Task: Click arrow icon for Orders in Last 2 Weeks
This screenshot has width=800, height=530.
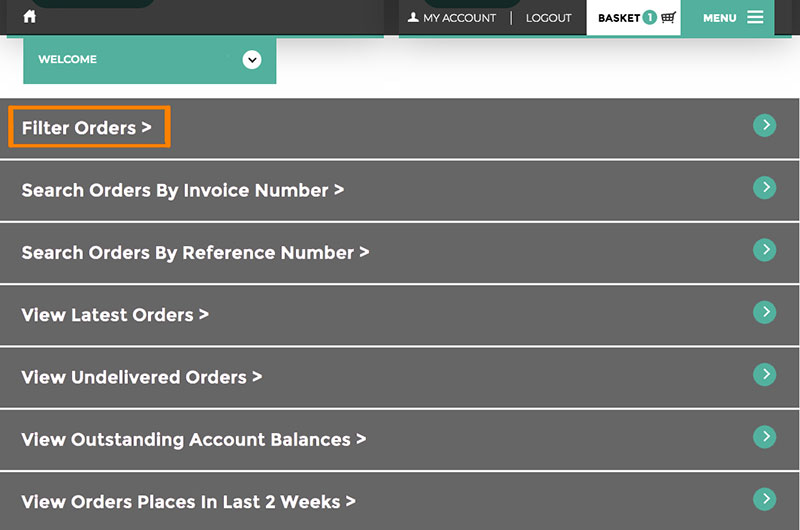Action: coord(764,498)
